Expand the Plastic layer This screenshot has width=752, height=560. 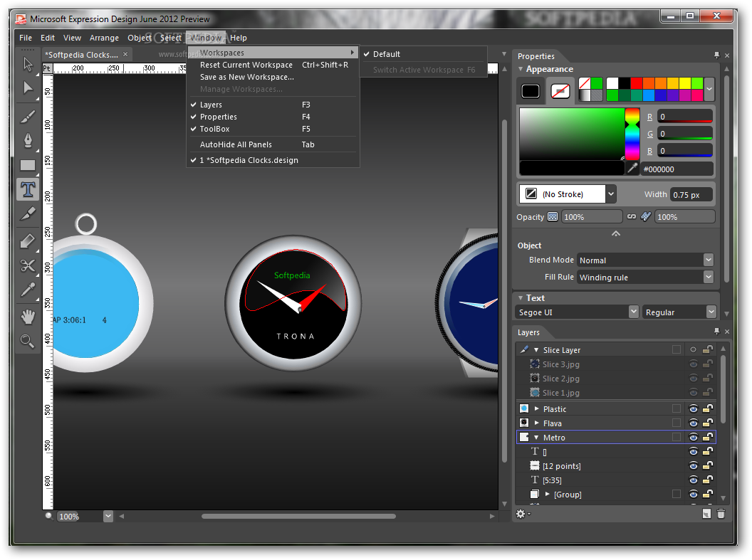[537, 408]
